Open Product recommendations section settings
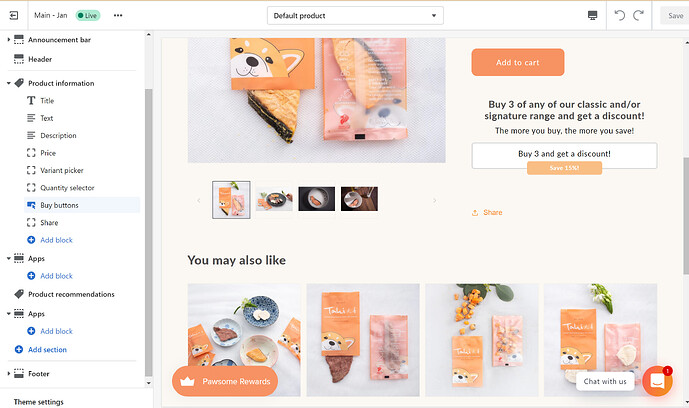 71,294
